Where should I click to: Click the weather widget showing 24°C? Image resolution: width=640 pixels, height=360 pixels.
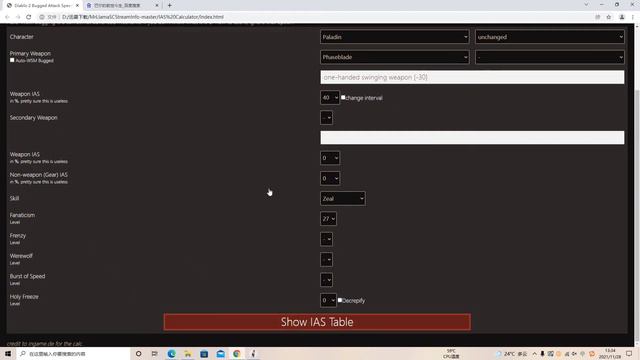click(x=512, y=353)
